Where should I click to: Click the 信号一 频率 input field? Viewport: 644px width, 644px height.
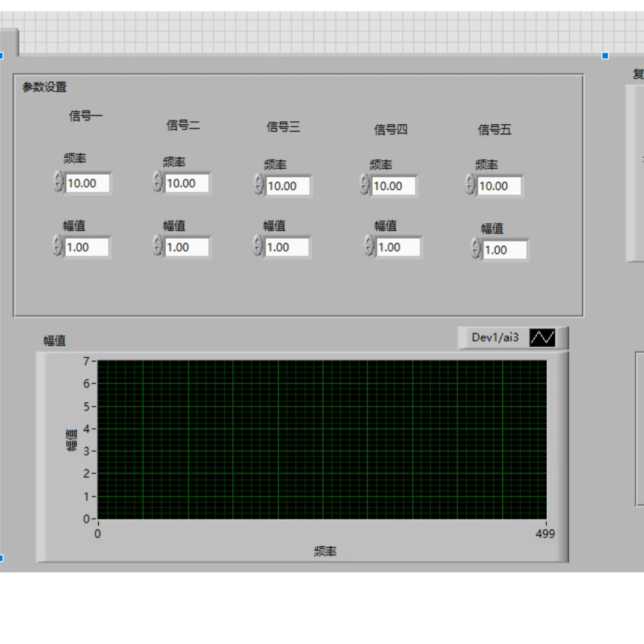tap(88, 183)
